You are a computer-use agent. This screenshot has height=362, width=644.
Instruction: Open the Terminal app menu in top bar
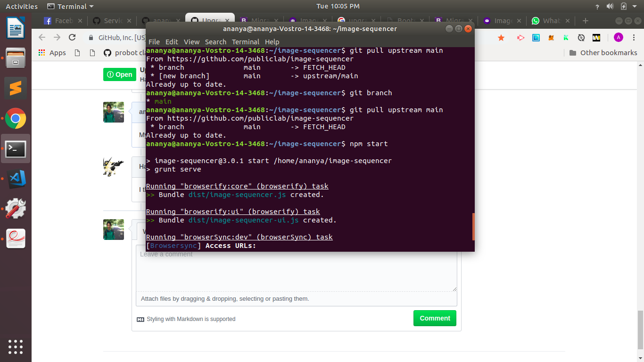pyautogui.click(x=71, y=6)
